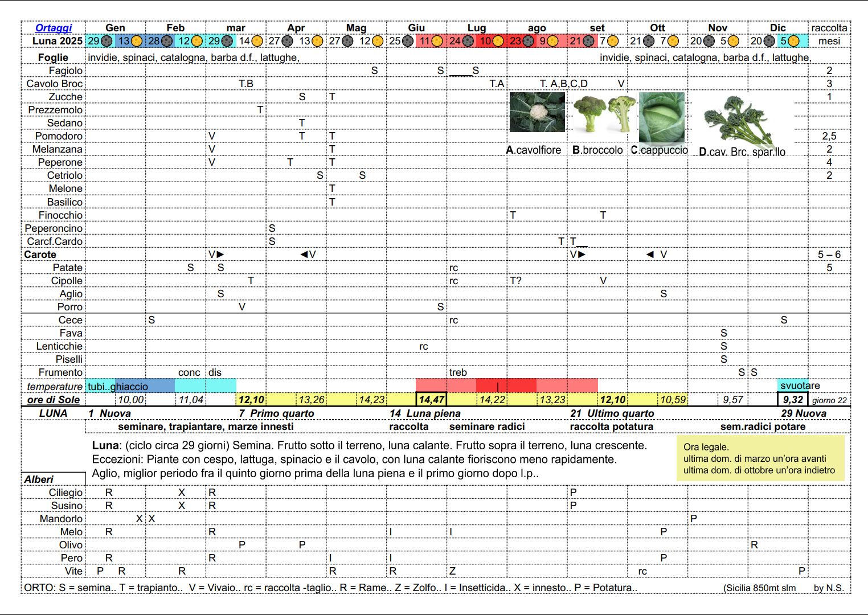Click the underlined 'ore di Sole' label

pyautogui.click(x=54, y=400)
